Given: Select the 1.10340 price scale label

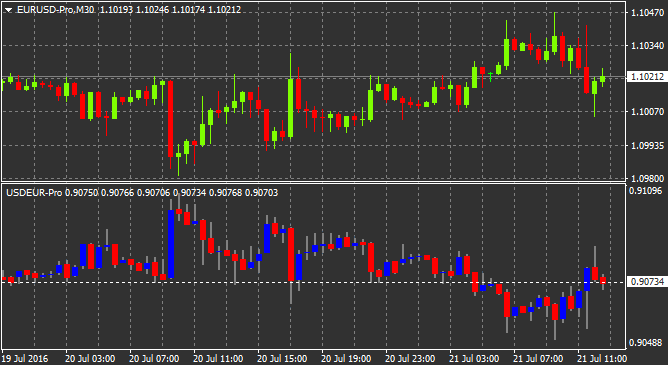Looking at the screenshot, I should (647, 45).
